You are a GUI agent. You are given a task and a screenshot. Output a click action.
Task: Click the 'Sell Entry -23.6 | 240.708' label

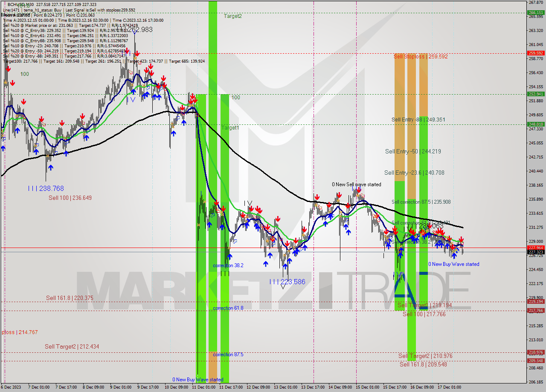(414, 173)
